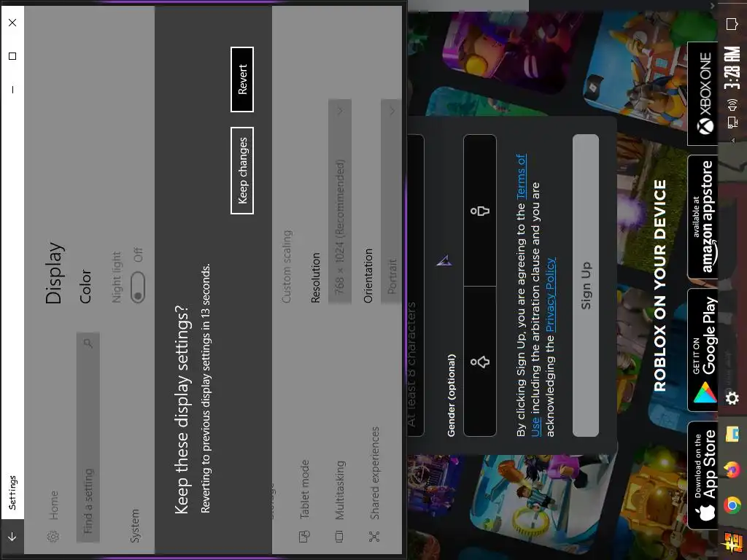Open the Amazon appstore badge
747x560 pixels.
coord(703,217)
